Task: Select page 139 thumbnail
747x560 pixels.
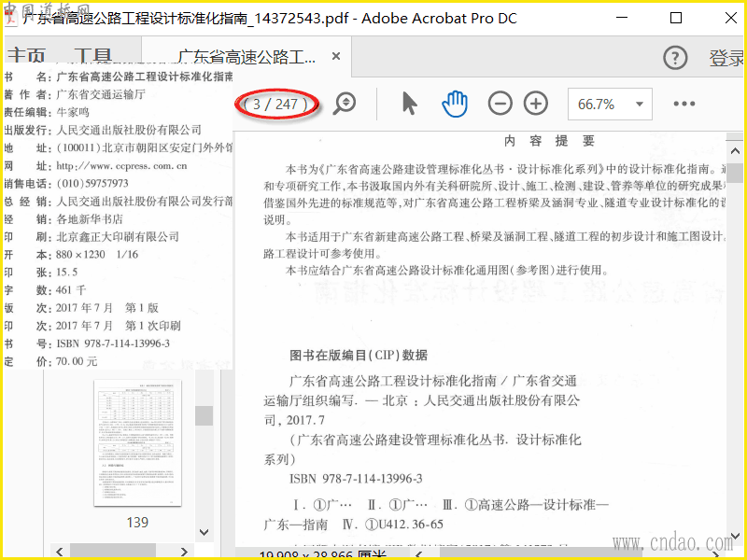Action: coord(137,442)
